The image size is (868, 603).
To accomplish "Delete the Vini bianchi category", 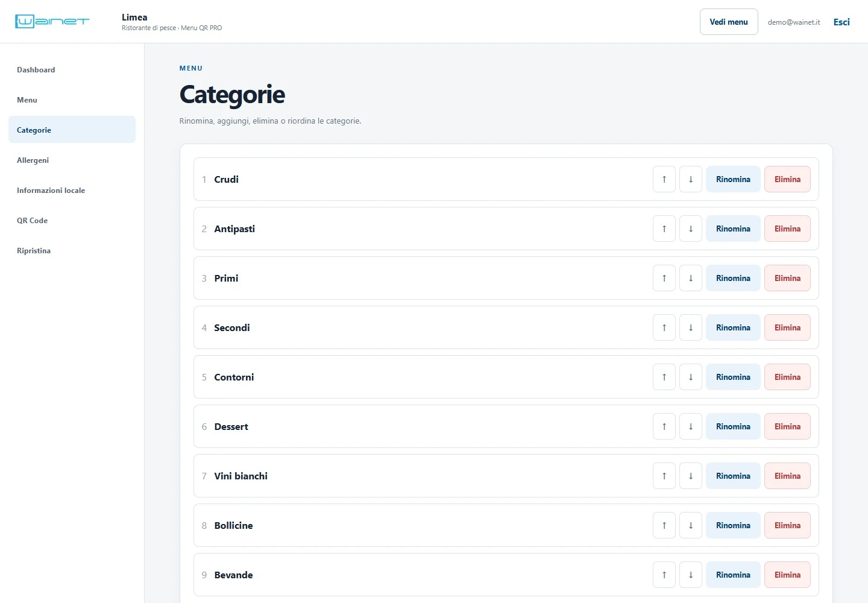I will pyautogui.click(x=787, y=476).
